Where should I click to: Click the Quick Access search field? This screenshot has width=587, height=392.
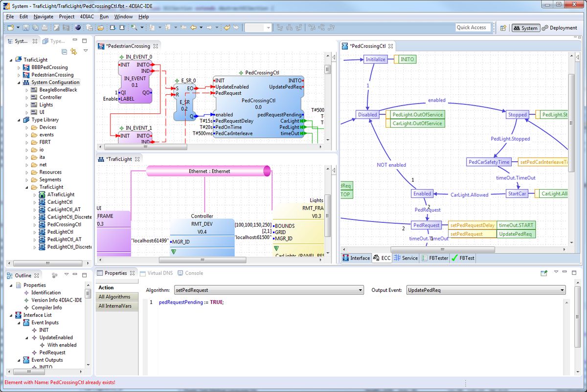point(471,28)
